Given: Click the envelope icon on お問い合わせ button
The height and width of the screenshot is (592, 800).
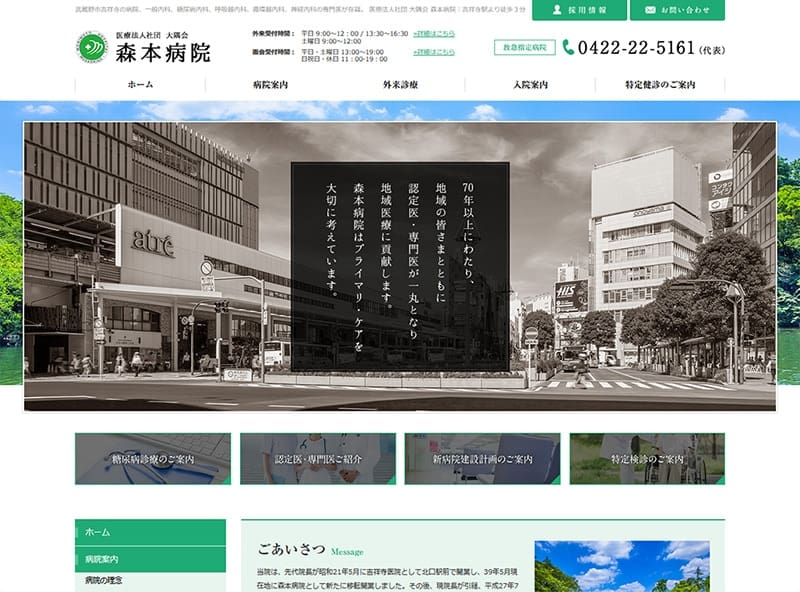Looking at the screenshot, I should click(x=650, y=10).
